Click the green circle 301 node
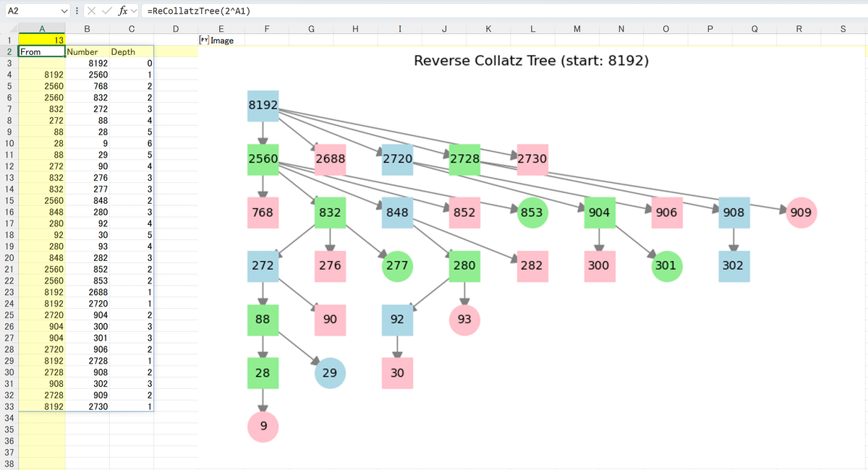The image size is (868, 470). (x=666, y=266)
